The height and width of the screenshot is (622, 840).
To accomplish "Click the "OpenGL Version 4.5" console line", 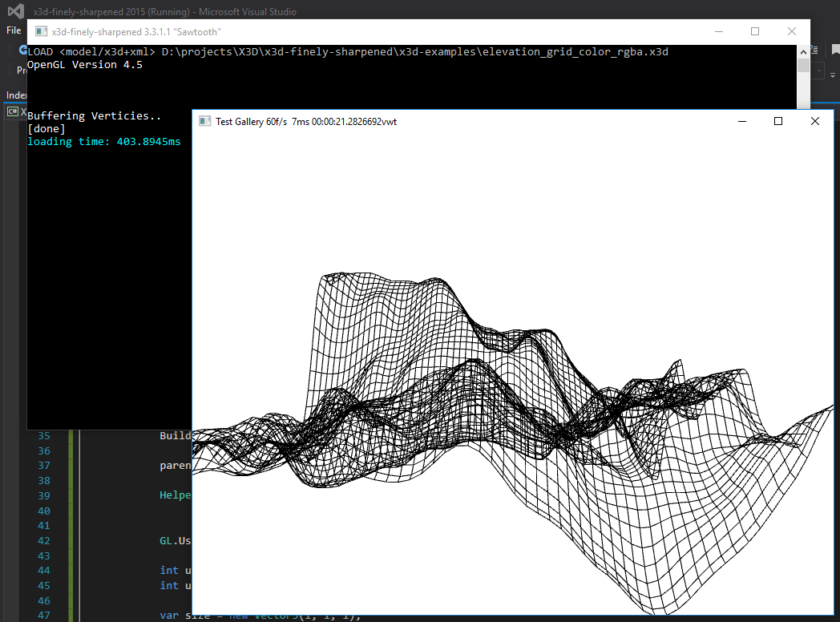I will (85, 64).
